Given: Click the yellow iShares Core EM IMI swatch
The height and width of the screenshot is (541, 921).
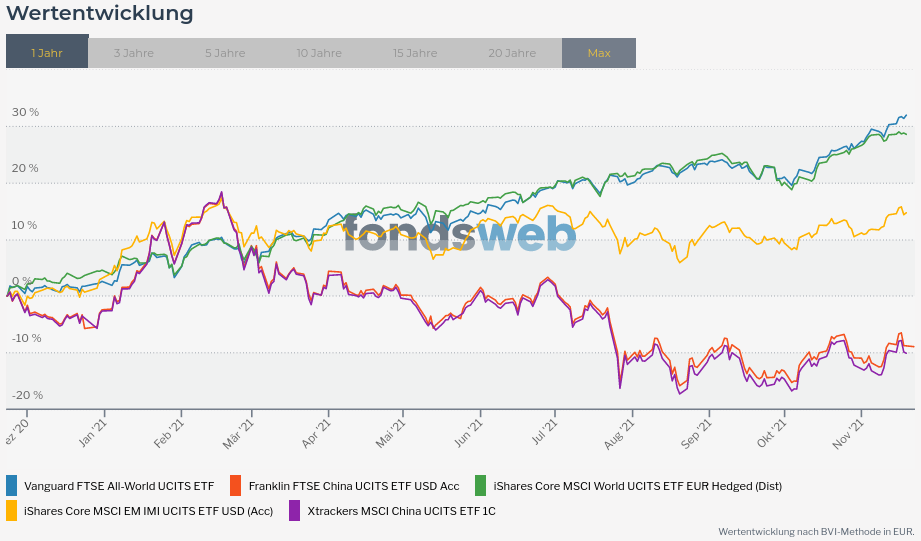Looking at the screenshot, I should tap(12, 511).
